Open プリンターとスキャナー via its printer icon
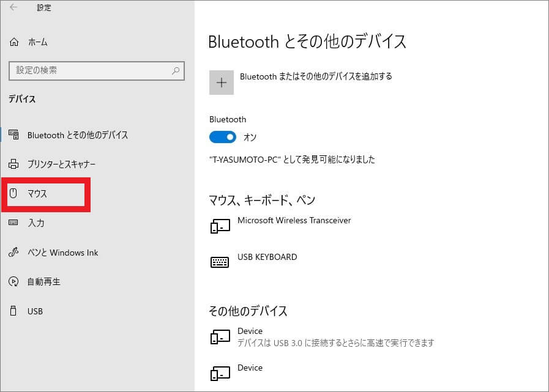Image resolution: width=549 pixels, height=392 pixels. (13, 165)
